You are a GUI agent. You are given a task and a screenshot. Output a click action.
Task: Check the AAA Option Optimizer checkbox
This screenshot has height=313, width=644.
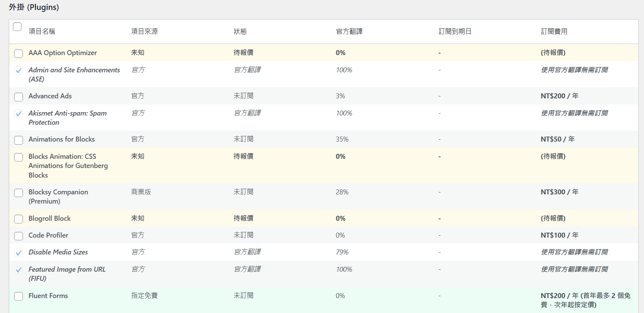pos(18,54)
